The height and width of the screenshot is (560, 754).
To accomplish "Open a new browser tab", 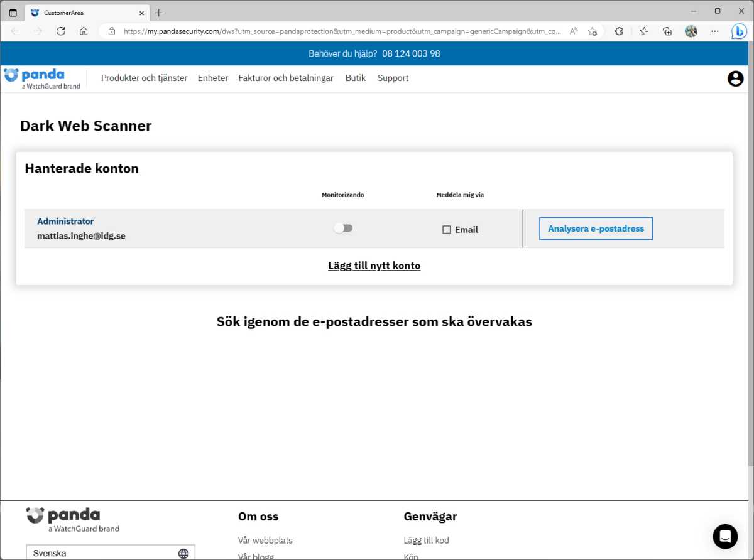I will point(159,13).
